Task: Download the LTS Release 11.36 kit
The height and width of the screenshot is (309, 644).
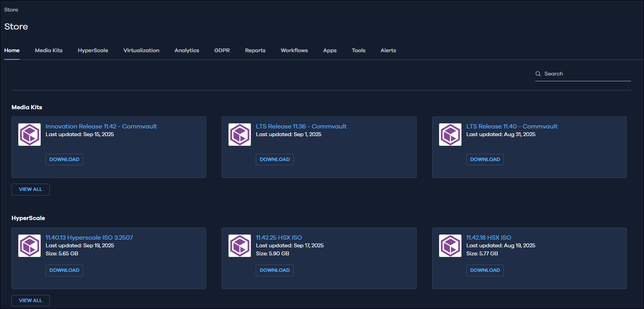Action: (x=275, y=159)
